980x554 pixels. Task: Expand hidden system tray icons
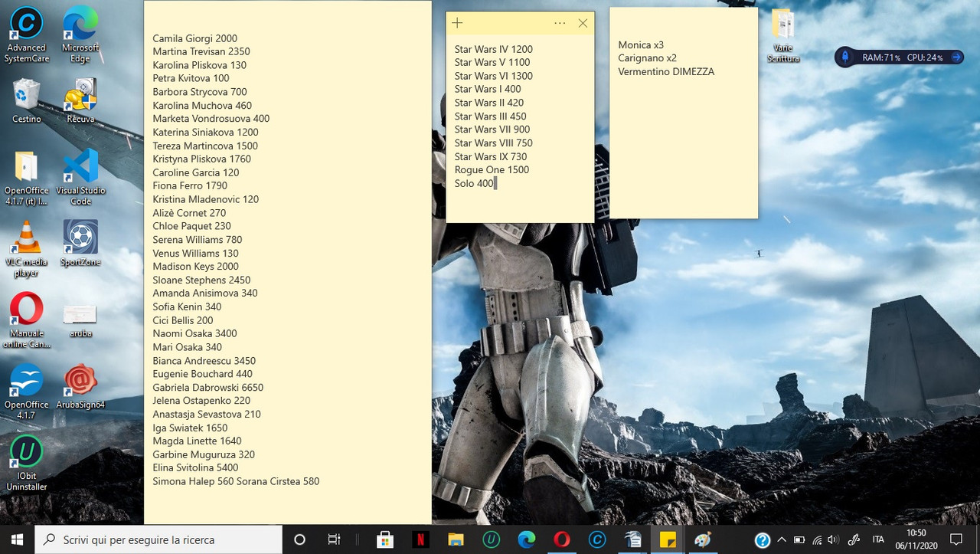pos(782,539)
